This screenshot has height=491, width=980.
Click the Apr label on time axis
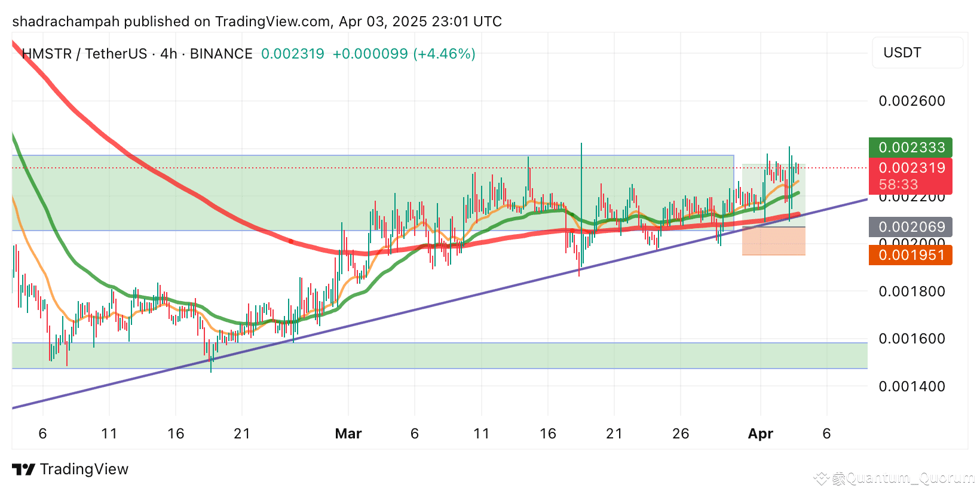pos(761,434)
